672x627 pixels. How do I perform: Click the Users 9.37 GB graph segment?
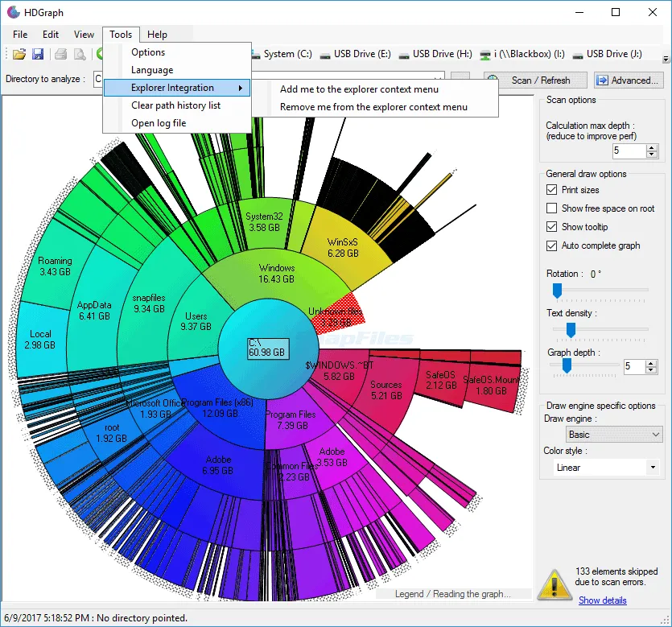coord(196,321)
